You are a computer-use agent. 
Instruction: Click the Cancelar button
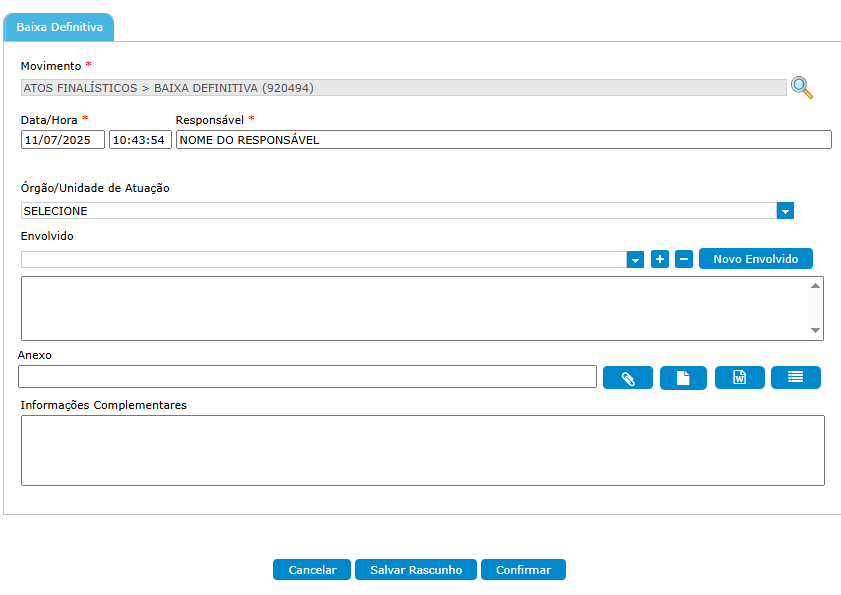coord(312,570)
